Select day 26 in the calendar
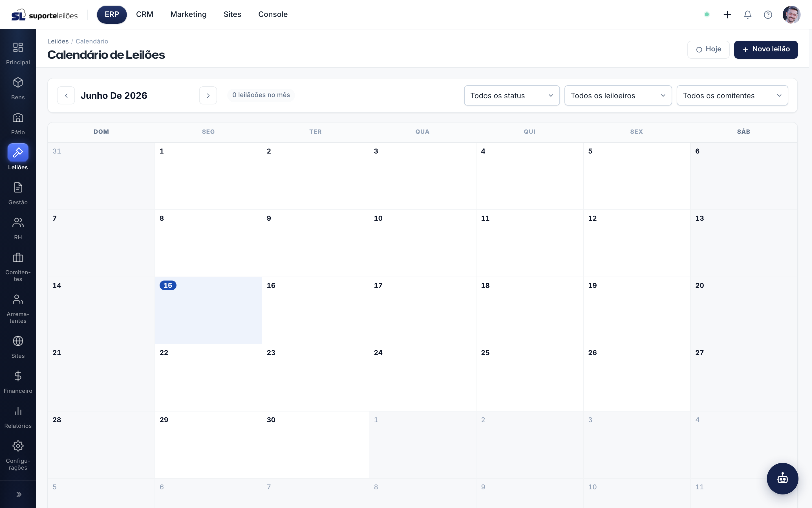The height and width of the screenshot is (508, 812). tap(637, 378)
